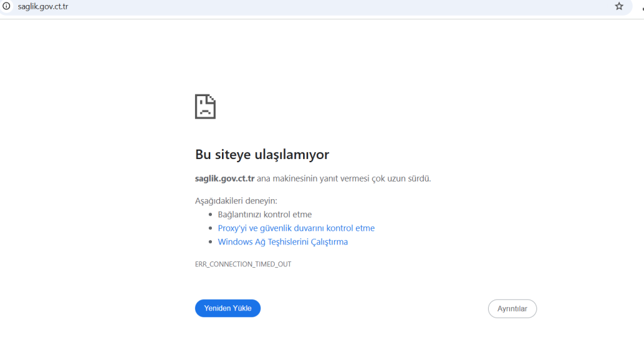644x355 pixels.
Task: Click the sad page error icon
Action: (205, 106)
